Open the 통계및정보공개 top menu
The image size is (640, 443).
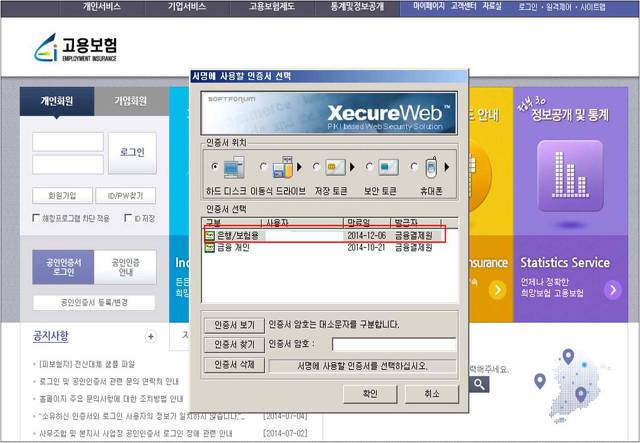click(x=357, y=7)
